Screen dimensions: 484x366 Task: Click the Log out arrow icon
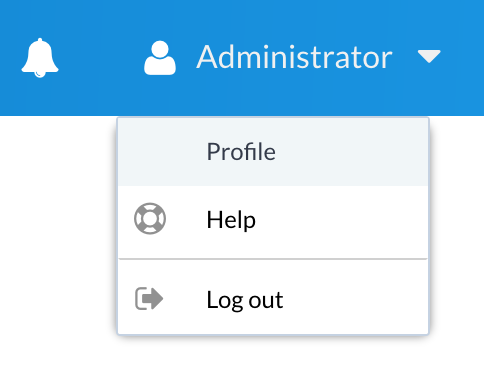tap(149, 298)
